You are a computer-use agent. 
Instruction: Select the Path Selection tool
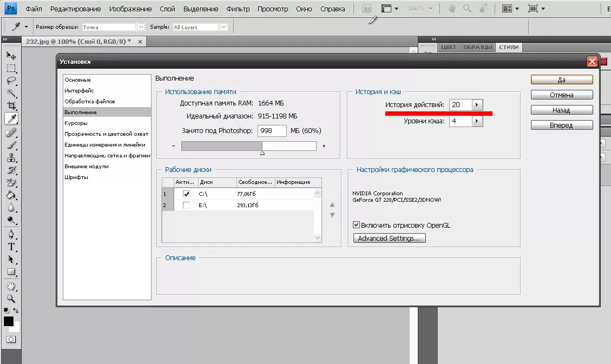[11, 259]
